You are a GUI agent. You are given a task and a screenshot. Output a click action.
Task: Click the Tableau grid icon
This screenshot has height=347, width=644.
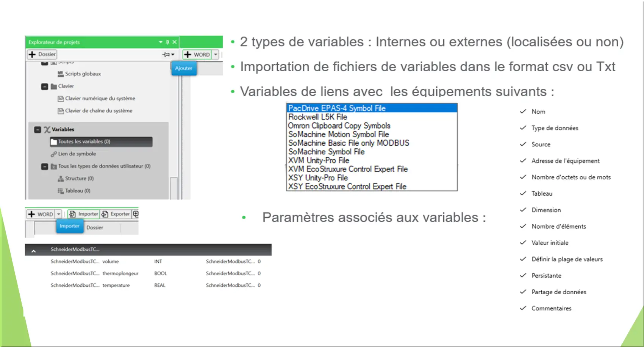(60, 191)
